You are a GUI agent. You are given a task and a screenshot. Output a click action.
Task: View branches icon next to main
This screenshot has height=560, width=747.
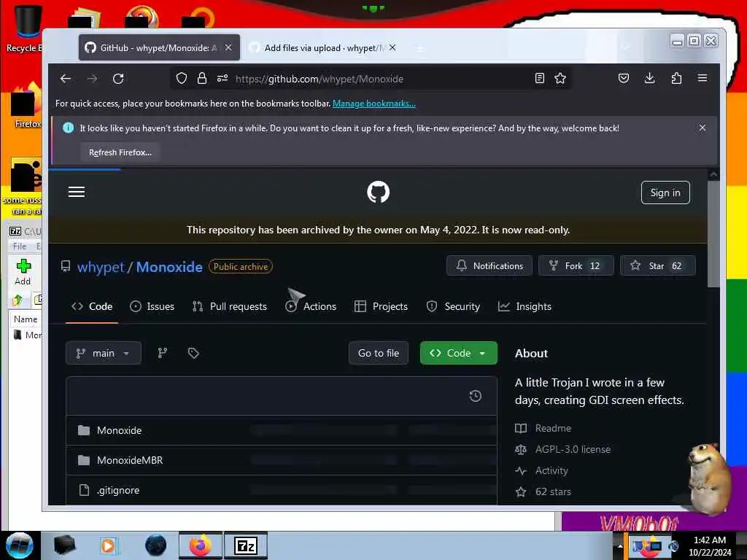click(x=163, y=353)
